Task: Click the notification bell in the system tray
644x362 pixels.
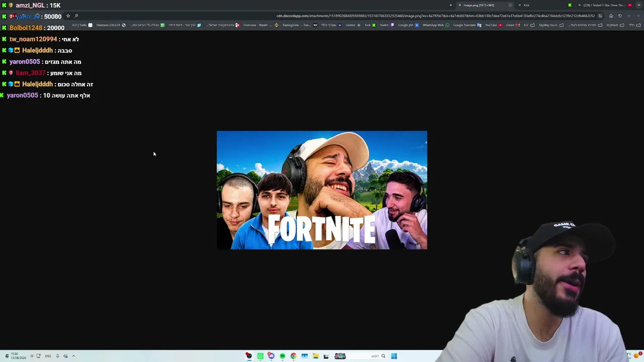Action: [7, 356]
